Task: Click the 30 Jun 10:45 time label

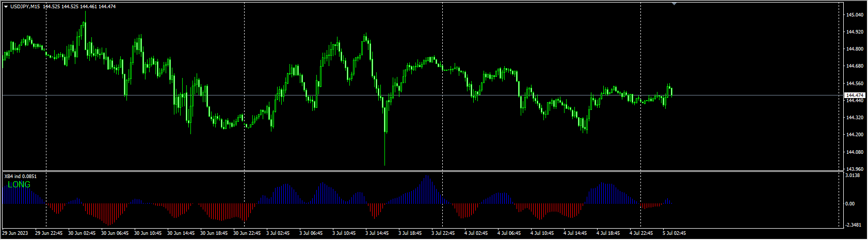Action: click(148, 233)
